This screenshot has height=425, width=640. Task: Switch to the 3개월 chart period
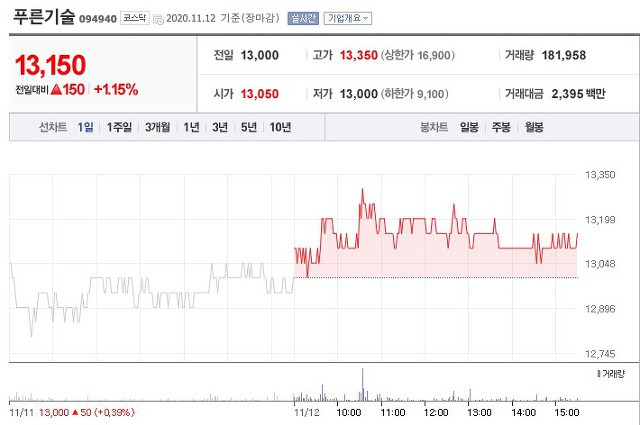[157, 127]
